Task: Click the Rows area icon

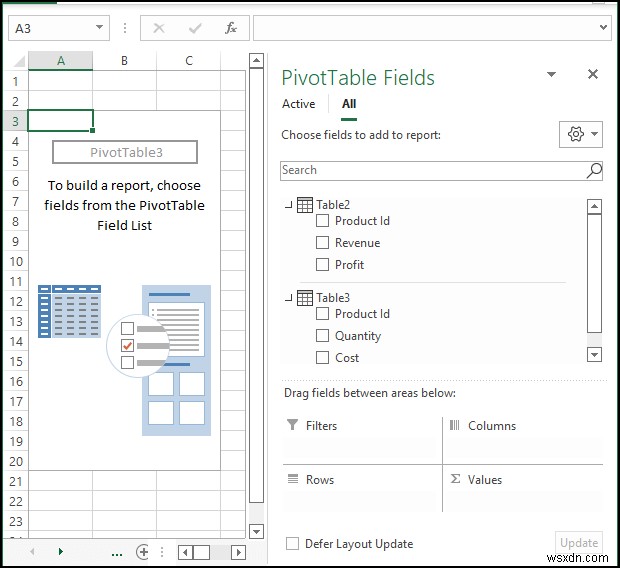Action: 293,479
